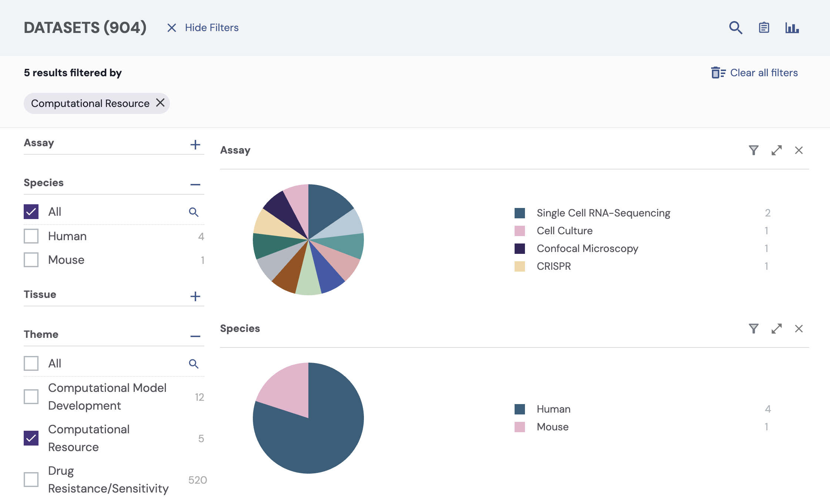This screenshot has width=830, height=504.
Task: Expand the Assay filter section
Action: 195,145
